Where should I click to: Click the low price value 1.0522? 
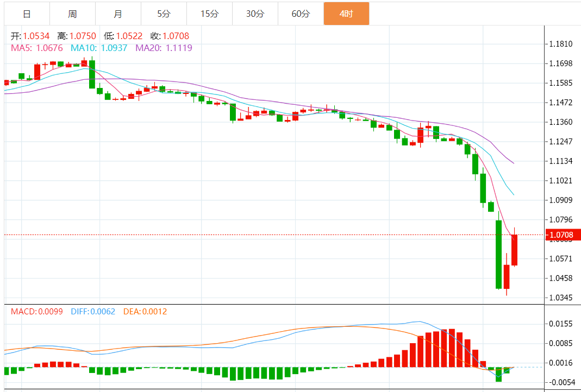[129, 36]
